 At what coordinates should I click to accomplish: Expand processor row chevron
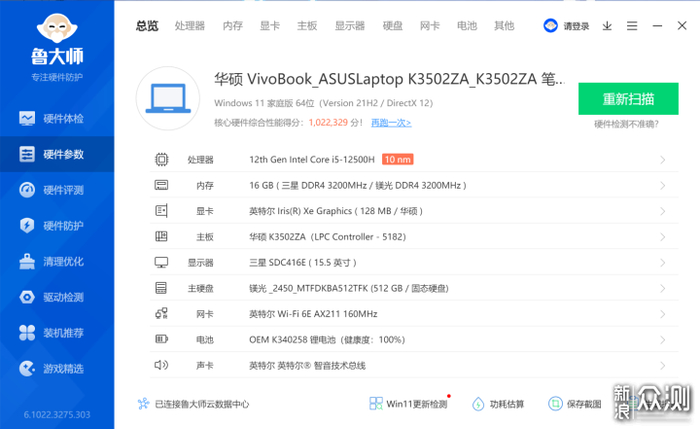pos(662,160)
